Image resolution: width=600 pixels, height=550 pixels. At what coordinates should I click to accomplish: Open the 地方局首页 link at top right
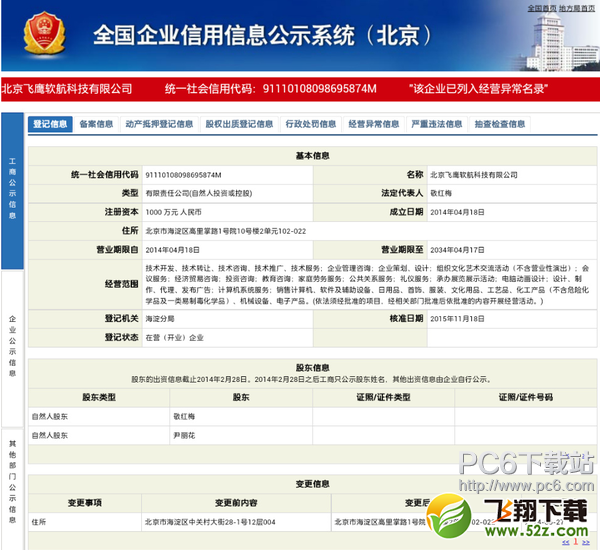pyautogui.click(x=578, y=7)
